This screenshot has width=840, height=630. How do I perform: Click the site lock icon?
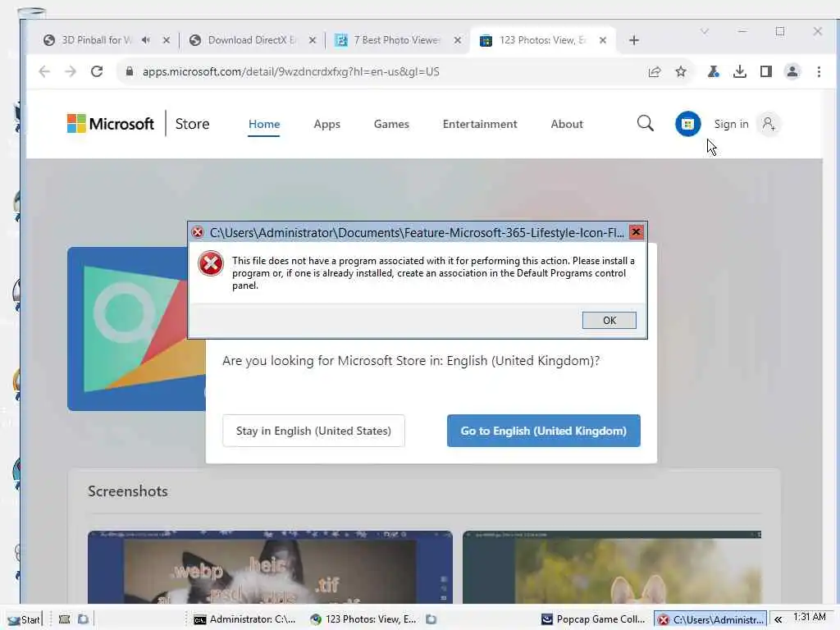tap(129, 71)
